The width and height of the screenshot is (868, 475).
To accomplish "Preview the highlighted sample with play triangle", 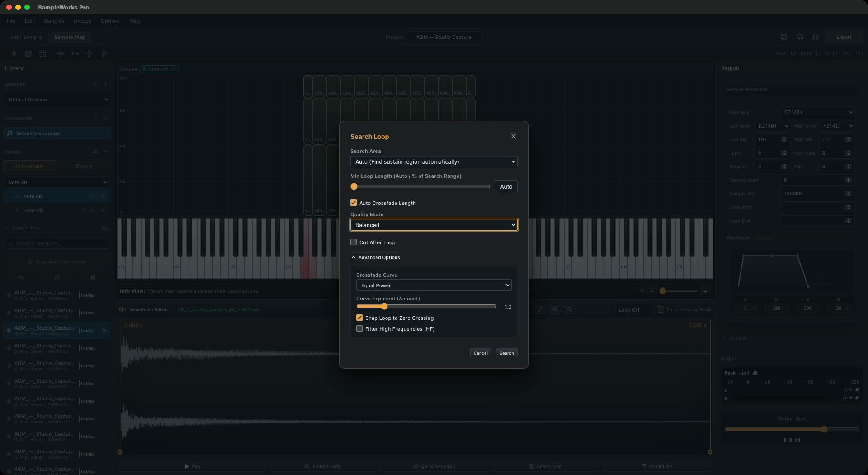I will click(x=104, y=330).
